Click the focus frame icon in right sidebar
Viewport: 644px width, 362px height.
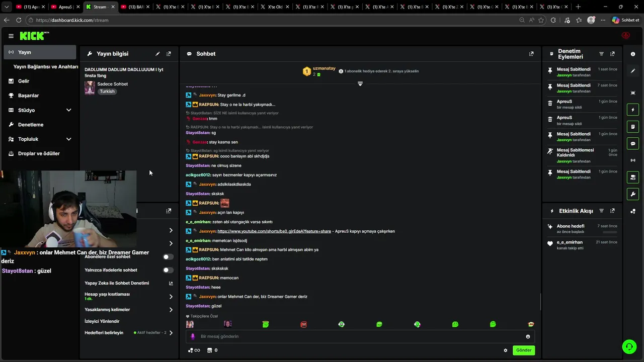(x=633, y=93)
